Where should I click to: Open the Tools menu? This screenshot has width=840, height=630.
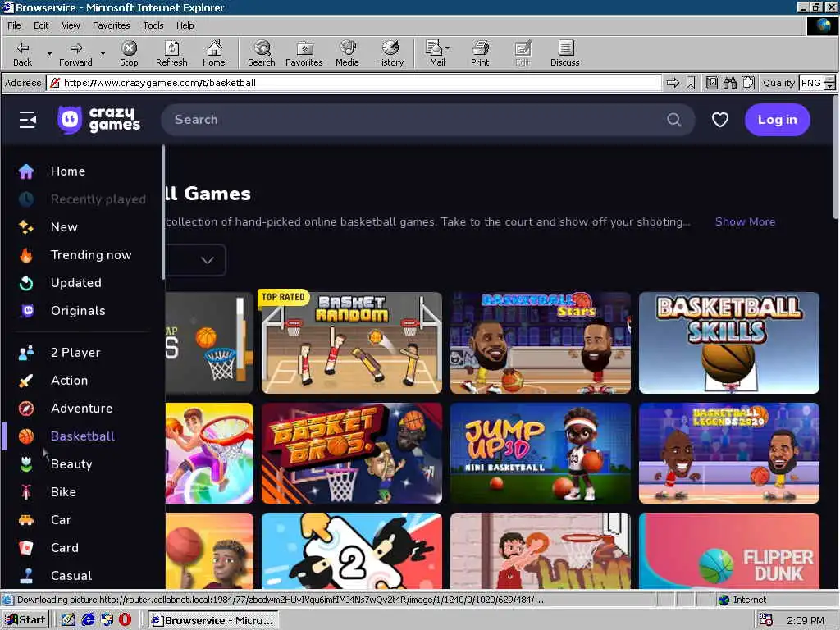[153, 25]
